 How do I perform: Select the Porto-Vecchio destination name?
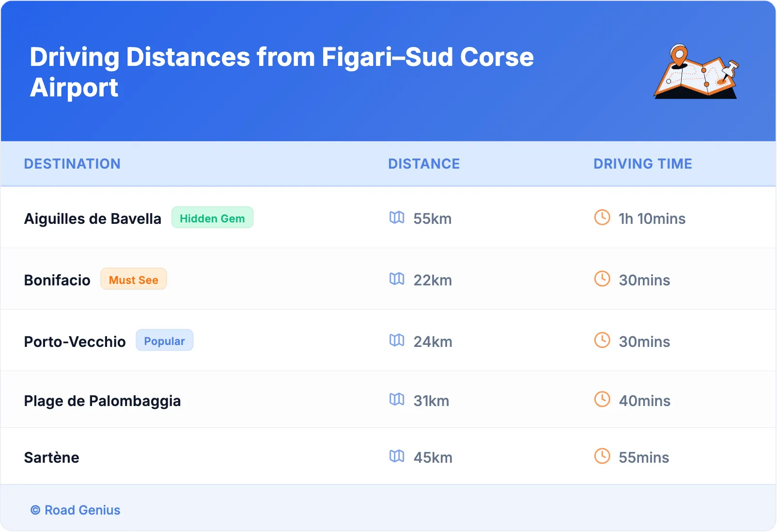[x=75, y=342]
